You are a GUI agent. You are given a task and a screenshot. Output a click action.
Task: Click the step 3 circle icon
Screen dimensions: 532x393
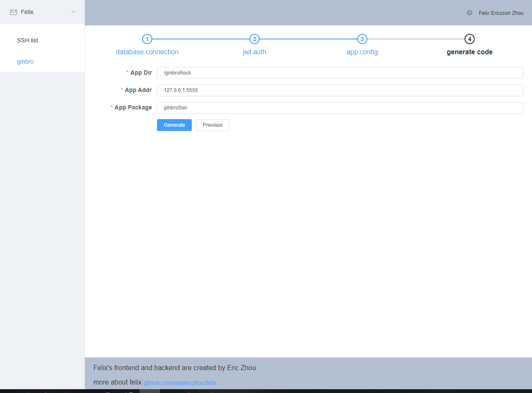coord(362,39)
